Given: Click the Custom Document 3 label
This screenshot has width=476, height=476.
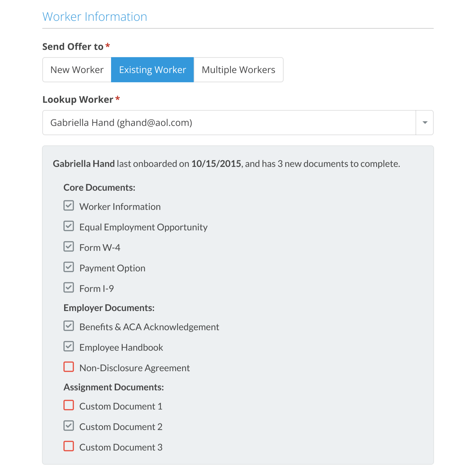Looking at the screenshot, I should 121,447.
